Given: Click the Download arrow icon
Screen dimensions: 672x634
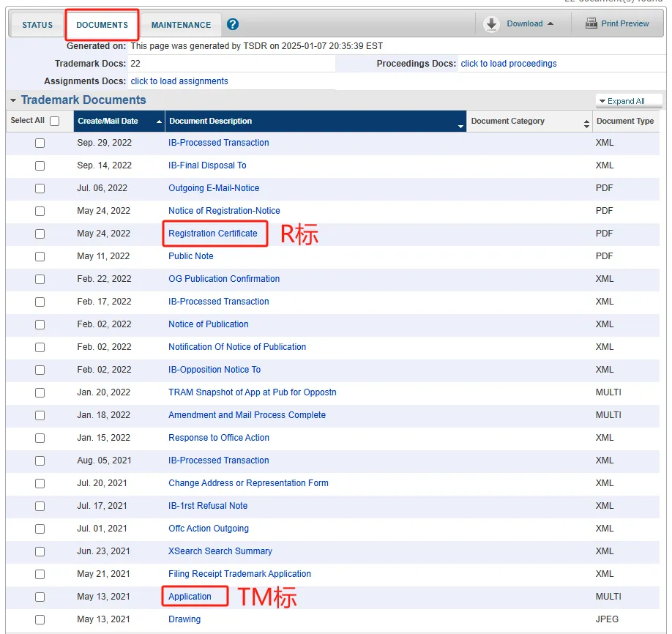Looking at the screenshot, I should 492,24.
